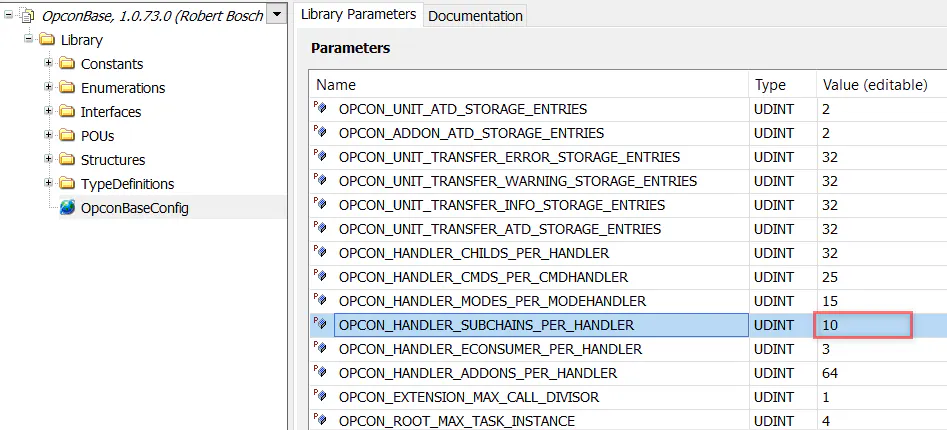Viewport: 947px width, 430px height.
Task: Click parameter icon beside OPCON_UNIT_ATD_STORAGE_ENTRIES
Action: [x=321, y=109]
